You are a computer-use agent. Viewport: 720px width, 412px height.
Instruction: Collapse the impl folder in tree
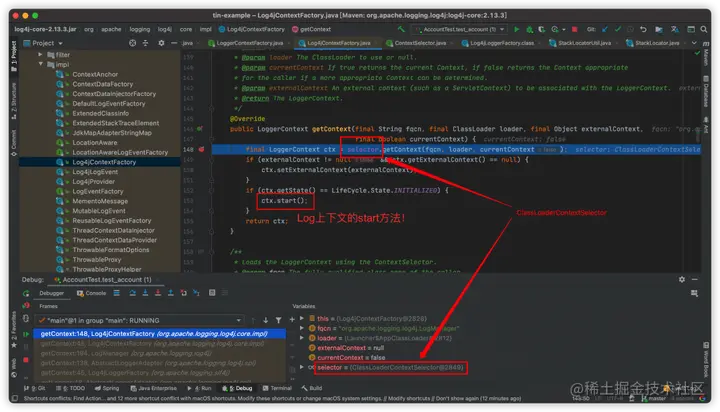[41, 64]
